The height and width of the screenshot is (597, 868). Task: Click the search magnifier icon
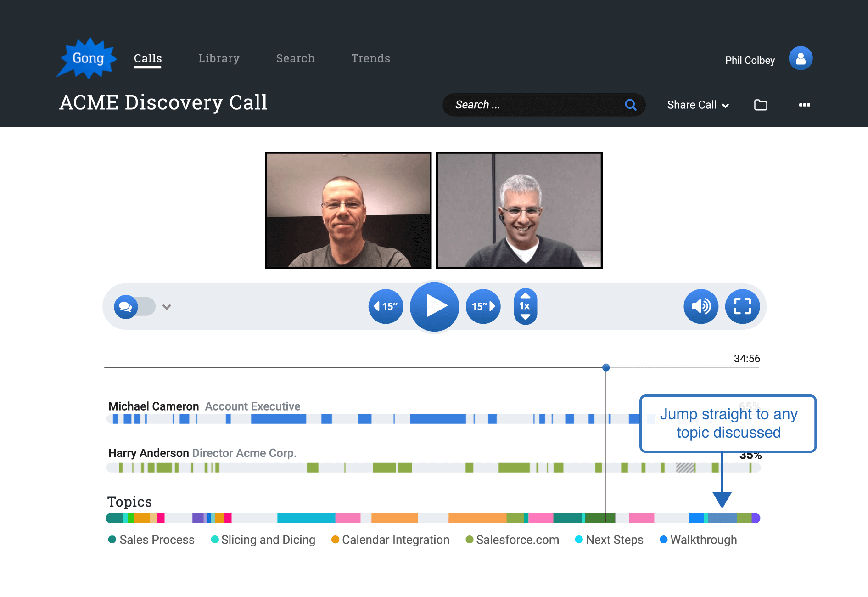tap(631, 105)
